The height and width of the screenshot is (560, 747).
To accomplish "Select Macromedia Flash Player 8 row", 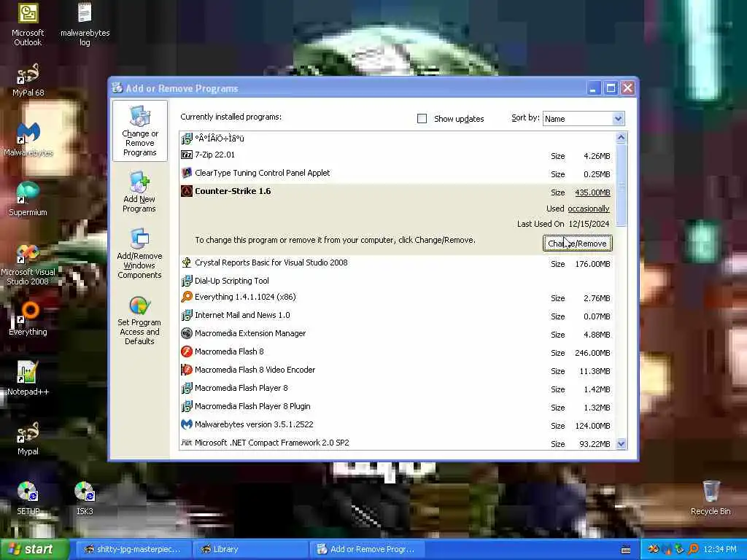I will (398, 389).
